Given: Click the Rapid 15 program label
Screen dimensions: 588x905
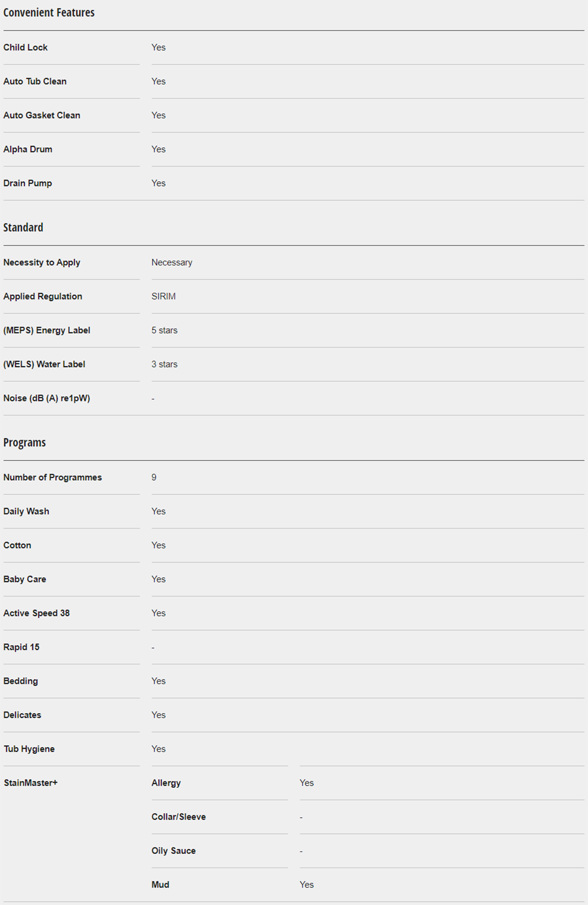Looking at the screenshot, I should tap(21, 647).
